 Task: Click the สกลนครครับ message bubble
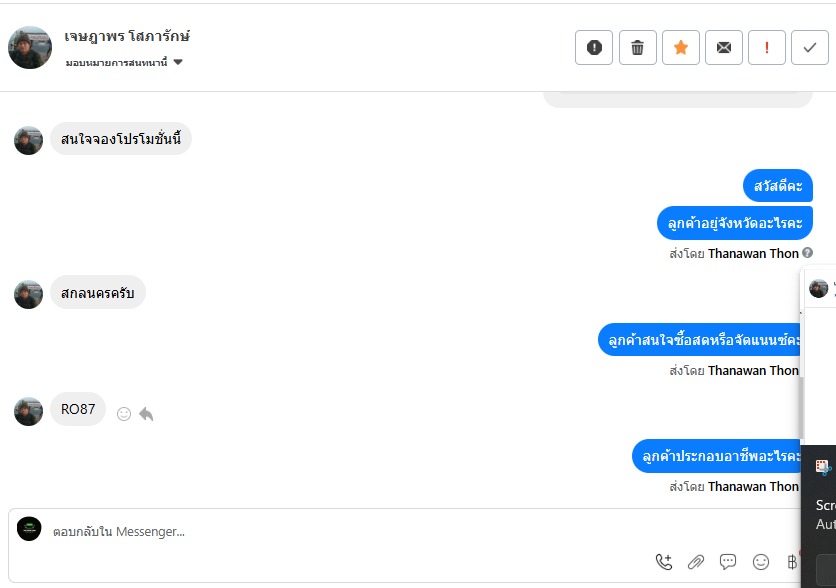tap(98, 293)
